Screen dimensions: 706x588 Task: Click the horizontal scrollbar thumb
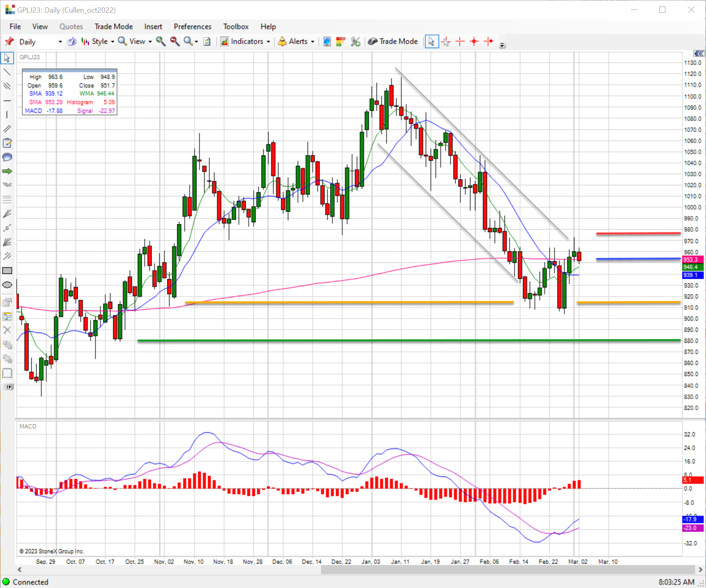pyautogui.click(x=507, y=570)
